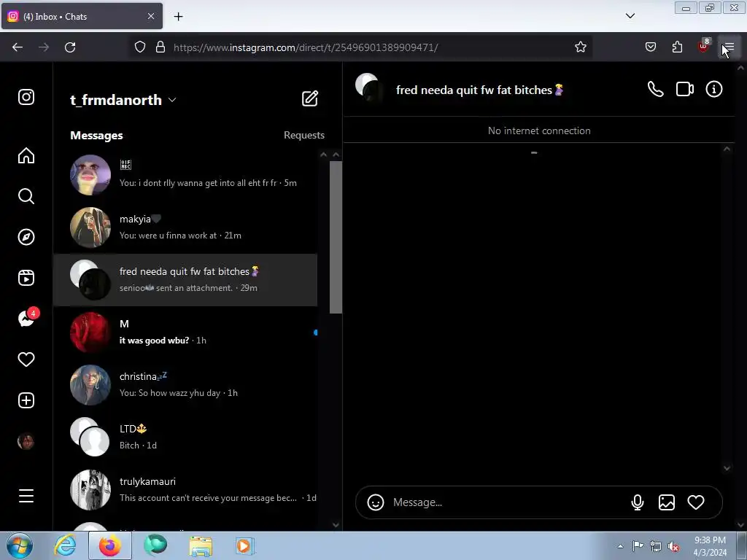Bookmark this page with star icon
Image resolution: width=747 pixels, height=560 pixels.
pyautogui.click(x=580, y=47)
